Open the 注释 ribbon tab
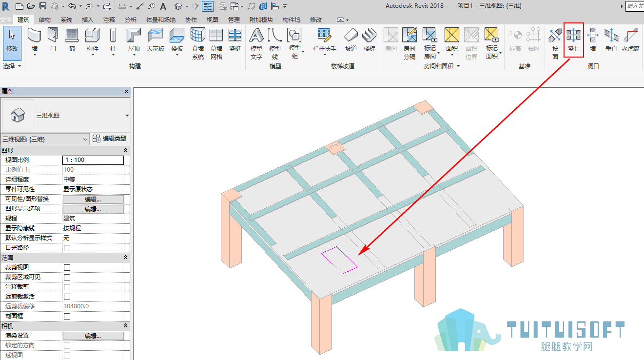This screenshot has width=644, height=360. click(x=109, y=20)
